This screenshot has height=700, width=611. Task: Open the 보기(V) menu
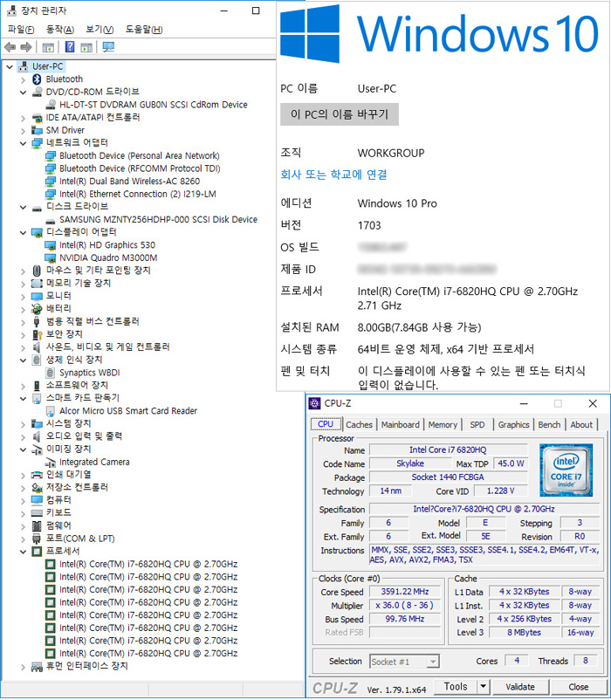100,30
